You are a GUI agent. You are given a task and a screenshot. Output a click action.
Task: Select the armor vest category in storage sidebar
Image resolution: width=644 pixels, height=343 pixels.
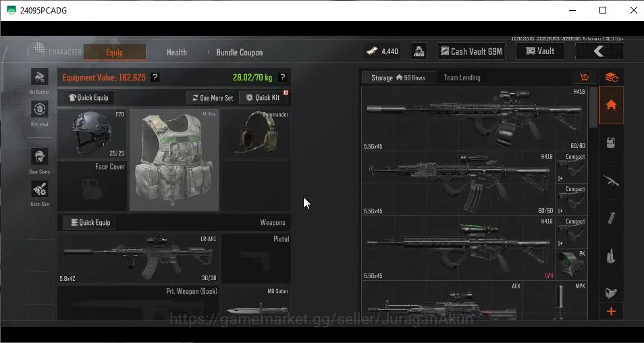[x=611, y=142]
